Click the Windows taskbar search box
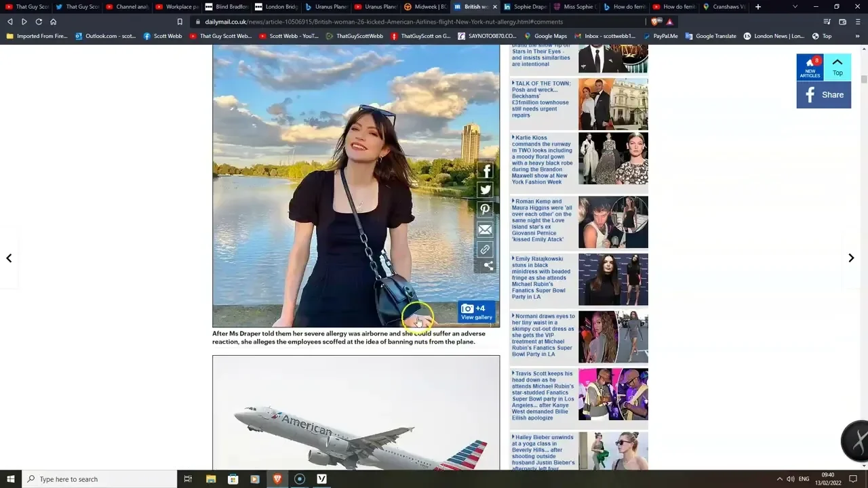The width and height of the screenshot is (868, 488). coord(100,479)
